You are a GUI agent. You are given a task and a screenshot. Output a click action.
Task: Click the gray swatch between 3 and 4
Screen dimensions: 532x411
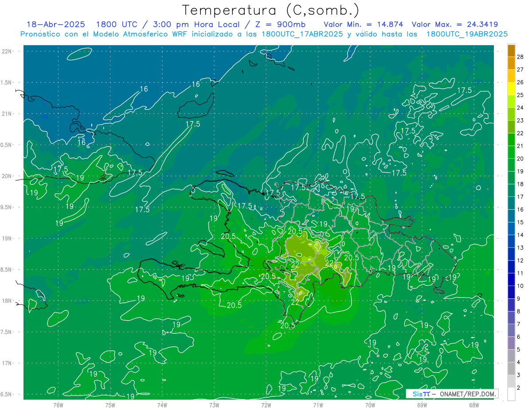(511, 368)
